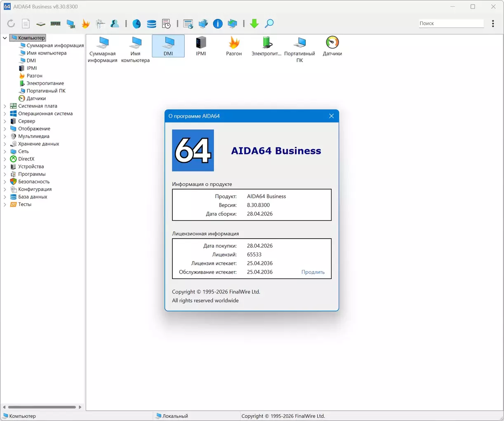Expand the Системная плата tree node
The width and height of the screenshot is (504, 421).
(x=5, y=106)
